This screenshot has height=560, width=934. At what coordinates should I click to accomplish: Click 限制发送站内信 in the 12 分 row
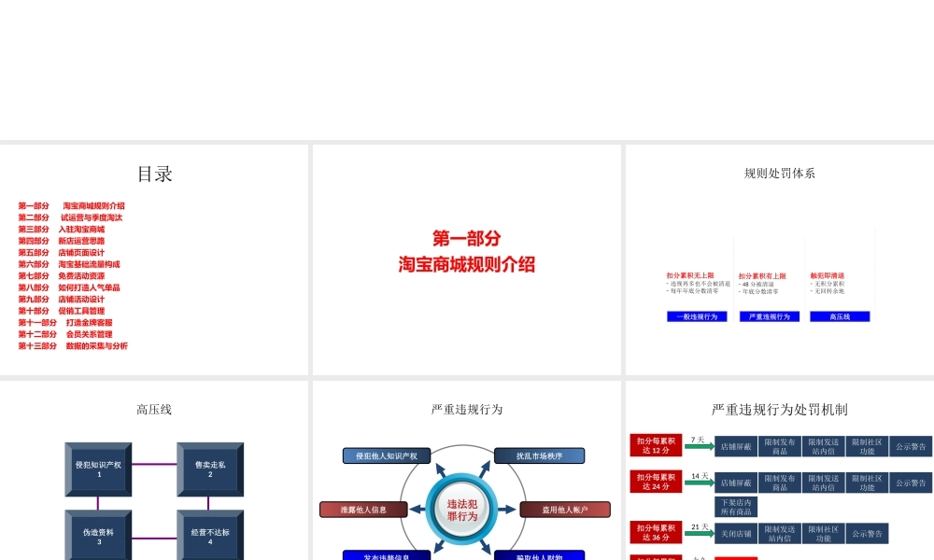(823, 446)
